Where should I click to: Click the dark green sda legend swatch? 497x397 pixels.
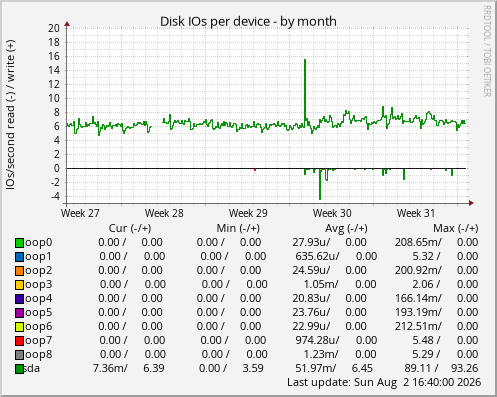[19, 369]
